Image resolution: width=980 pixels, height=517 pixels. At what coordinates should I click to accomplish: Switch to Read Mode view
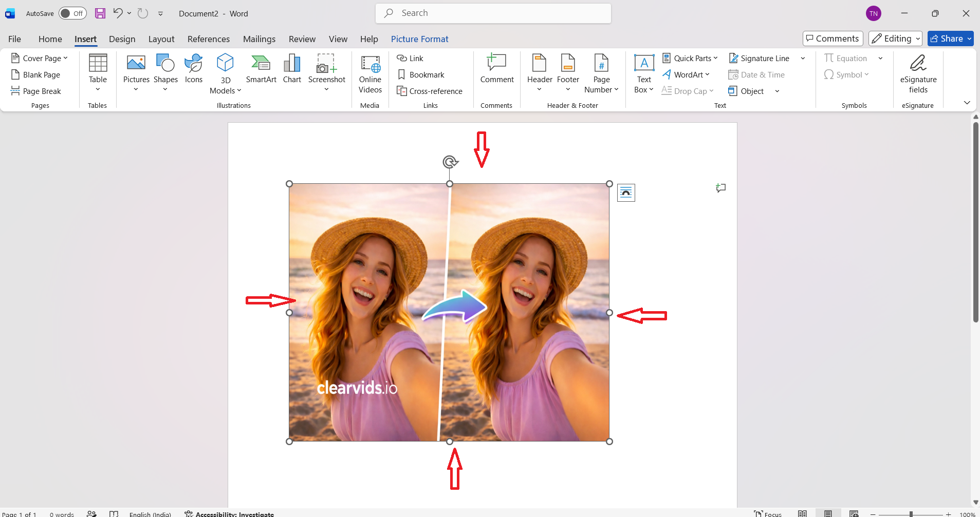[802, 513]
